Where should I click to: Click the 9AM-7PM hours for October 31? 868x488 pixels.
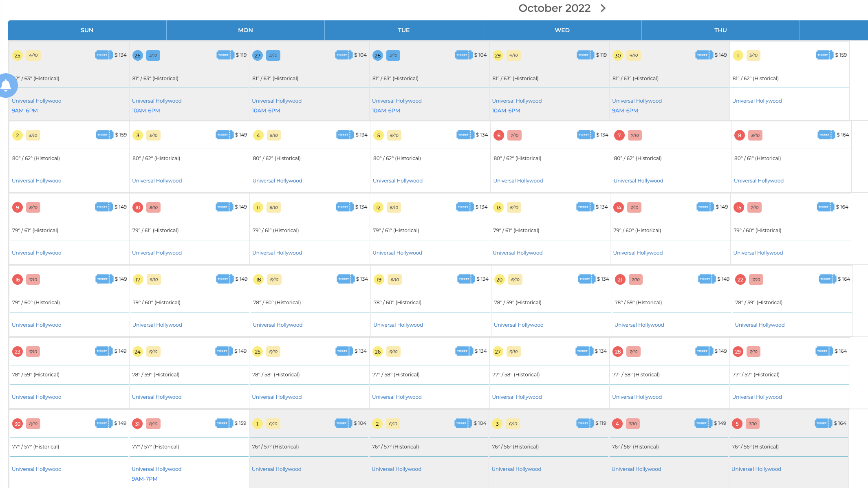pyautogui.click(x=144, y=479)
